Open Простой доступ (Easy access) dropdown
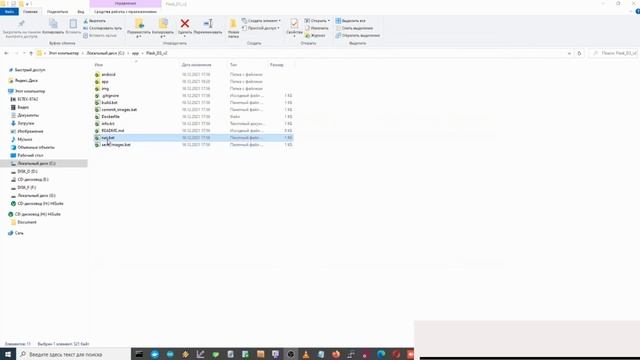640x360 pixels. tap(261, 28)
